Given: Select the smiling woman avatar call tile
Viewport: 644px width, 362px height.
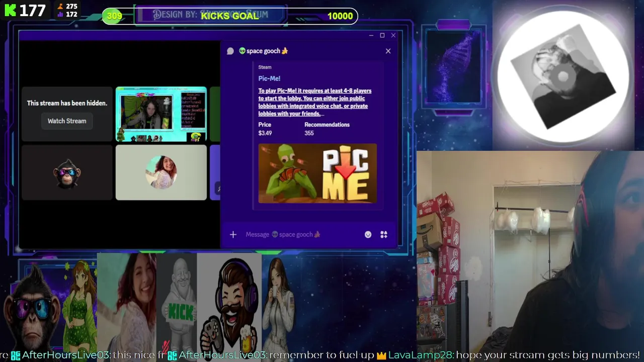Looking at the screenshot, I should (161, 172).
